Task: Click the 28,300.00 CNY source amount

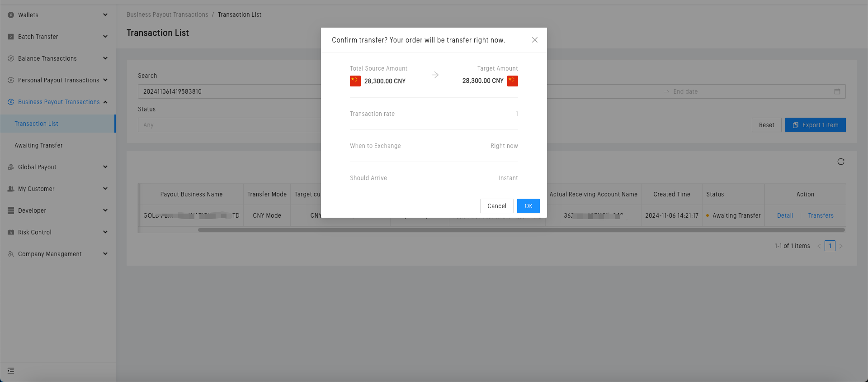Action: coord(385,81)
